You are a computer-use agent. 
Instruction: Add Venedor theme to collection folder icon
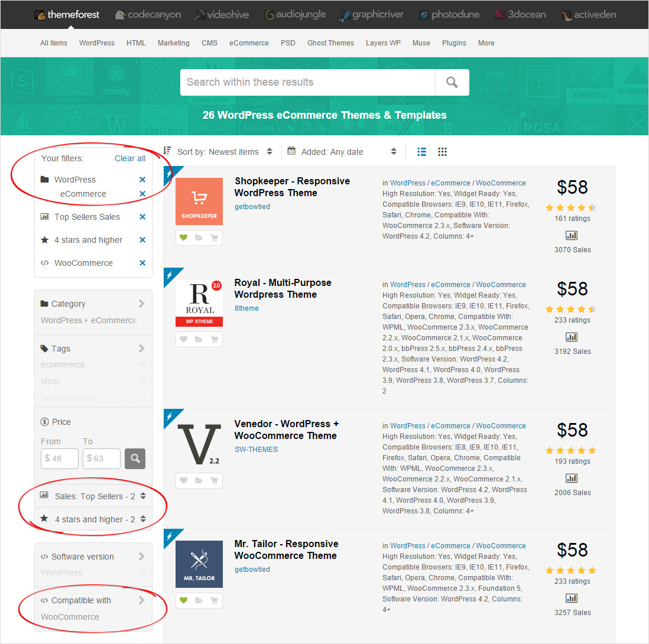199,480
